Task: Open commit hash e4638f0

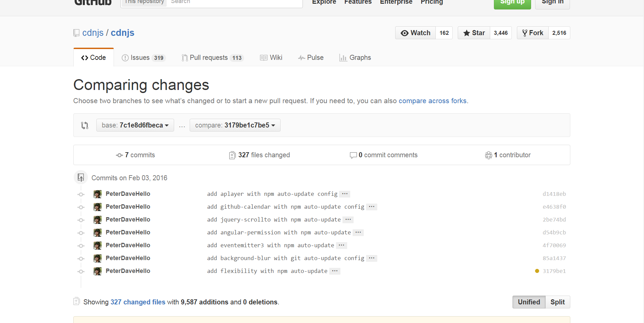Action: 554,207
